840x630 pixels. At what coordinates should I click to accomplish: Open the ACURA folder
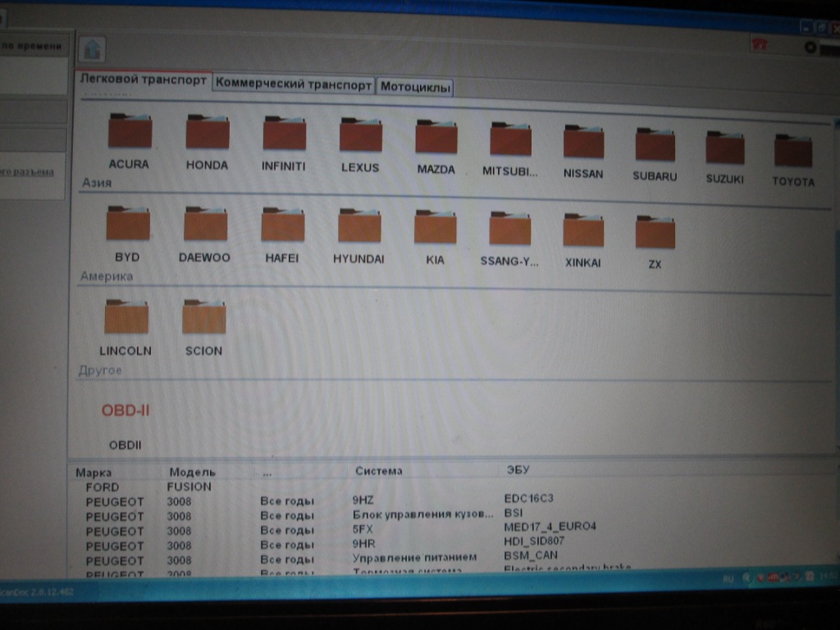pos(129,141)
